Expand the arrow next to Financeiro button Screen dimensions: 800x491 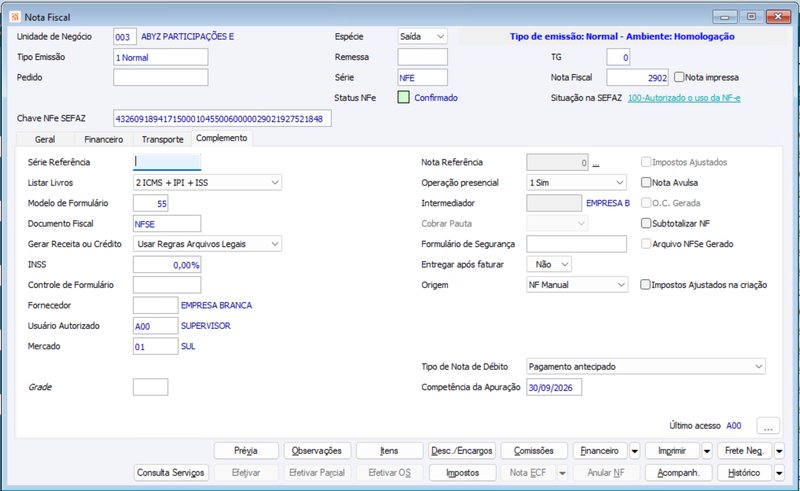[635, 451]
